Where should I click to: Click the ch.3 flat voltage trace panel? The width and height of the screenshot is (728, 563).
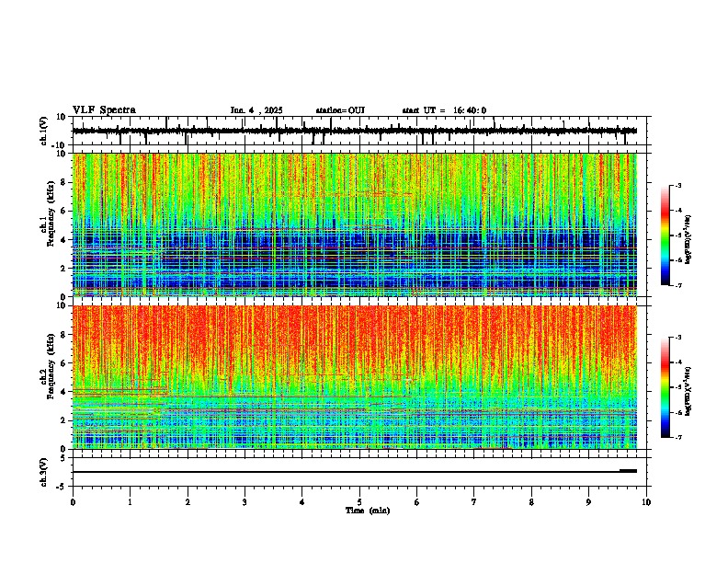[359, 472]
